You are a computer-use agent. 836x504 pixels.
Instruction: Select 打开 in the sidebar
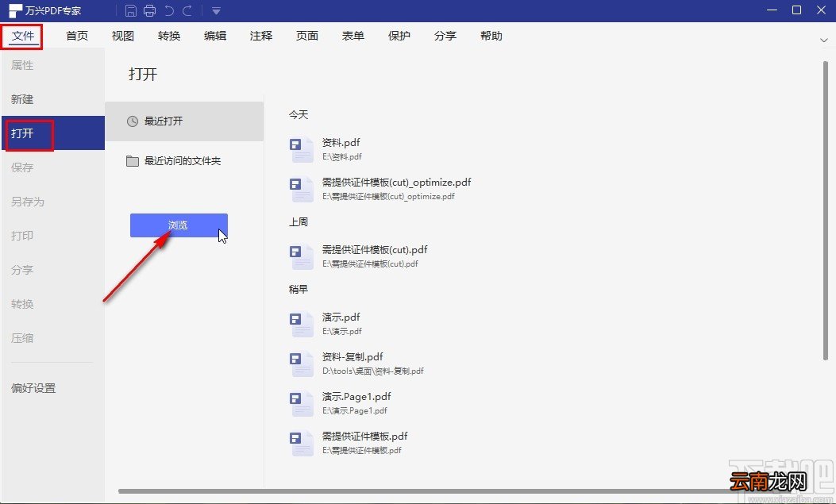(x=52, y=133)
